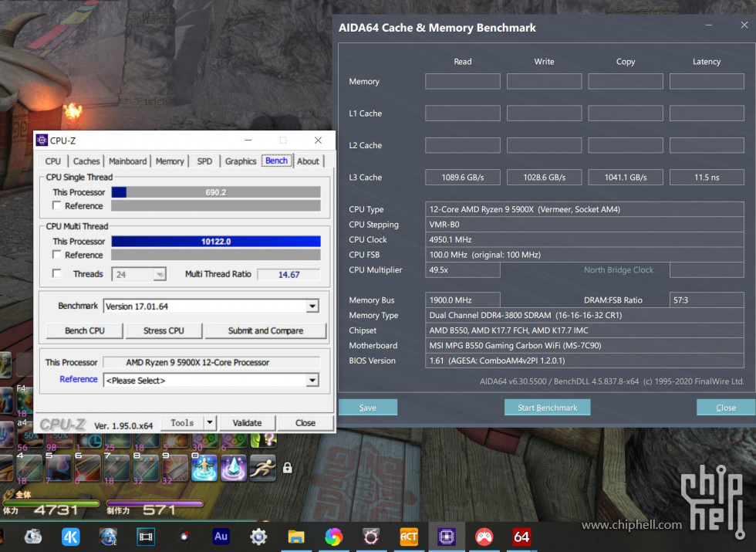Viewport: 756px width, 552px height.
Task: Click the multi thread score bar 10122.0
Action: point(216,241)
